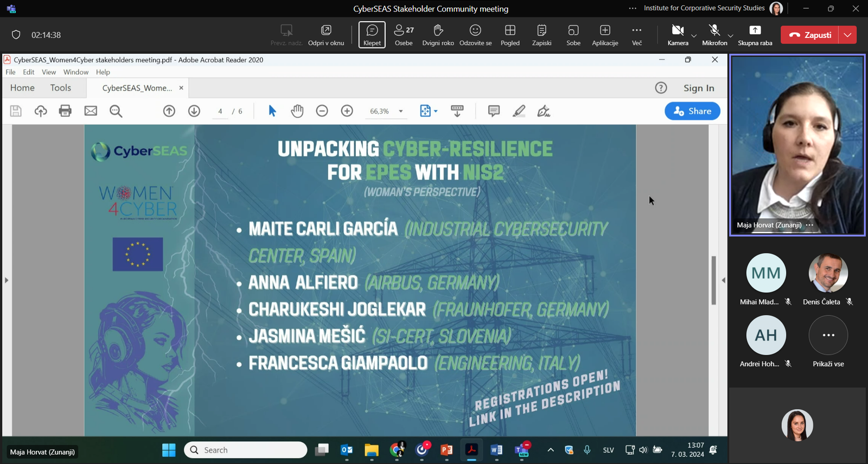Open Odzovite se reactions

click(x=475, y=35)
